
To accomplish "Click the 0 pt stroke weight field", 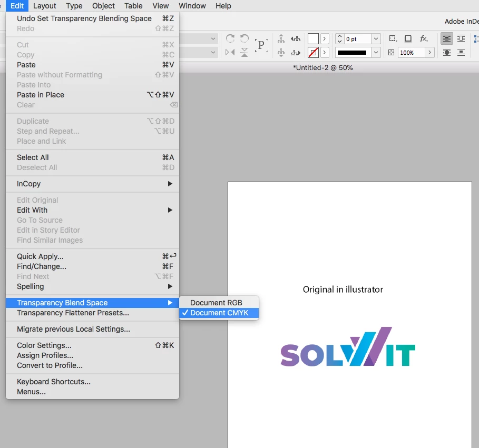I will tap(357, 39).
